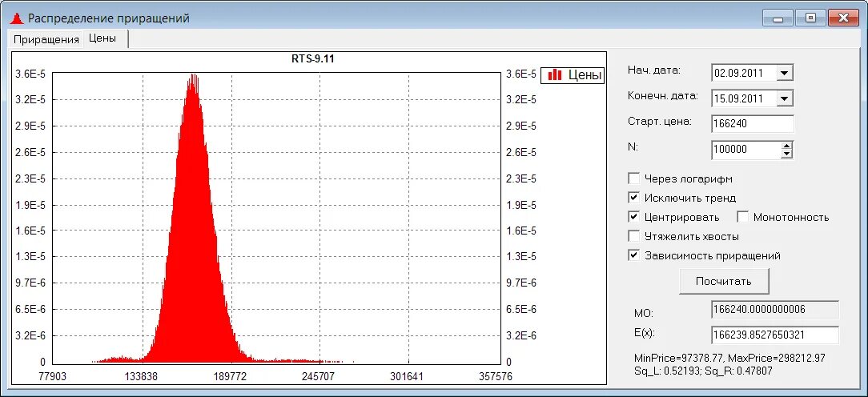The height and width of the screenshot is (397, 868).
Task: Disable Зависимость приращений checkbox
Action: [x=634, y=256]
